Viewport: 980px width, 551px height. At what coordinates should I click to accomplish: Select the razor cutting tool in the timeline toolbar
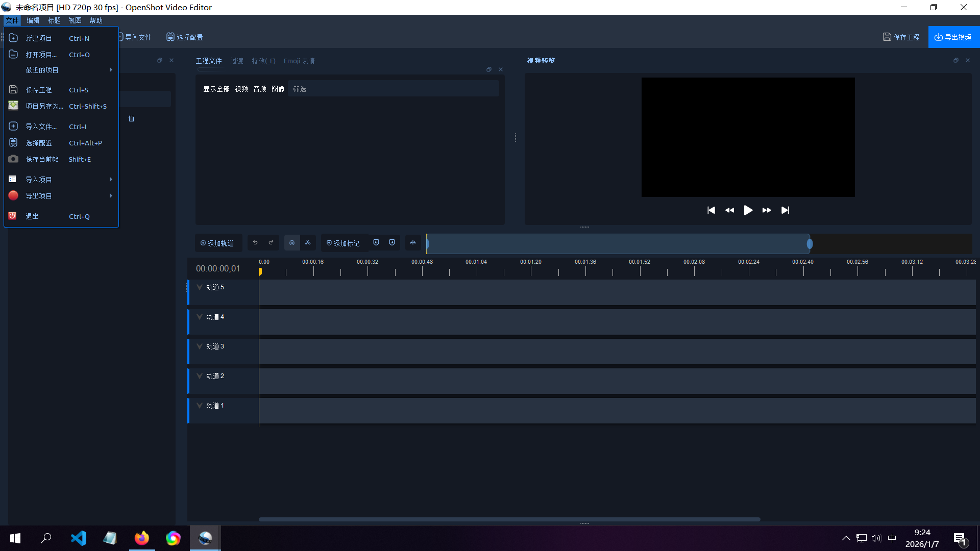tap(308, 243)
